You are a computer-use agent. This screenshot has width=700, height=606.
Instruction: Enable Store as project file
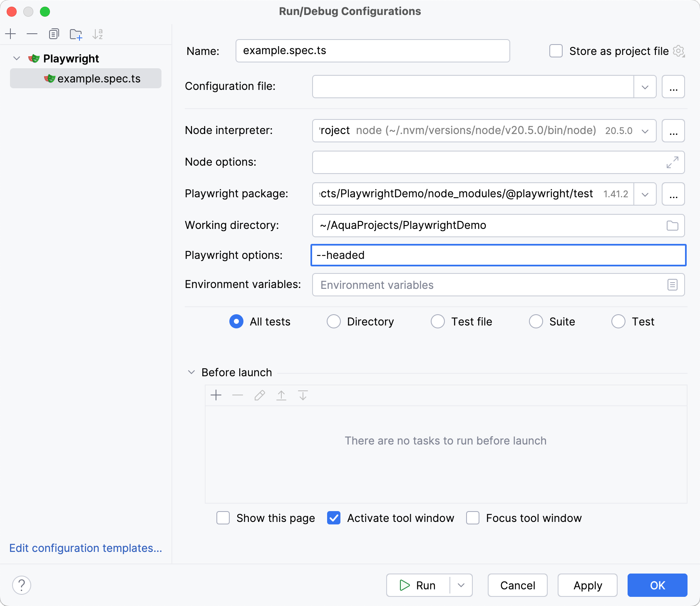click(556, 51)
